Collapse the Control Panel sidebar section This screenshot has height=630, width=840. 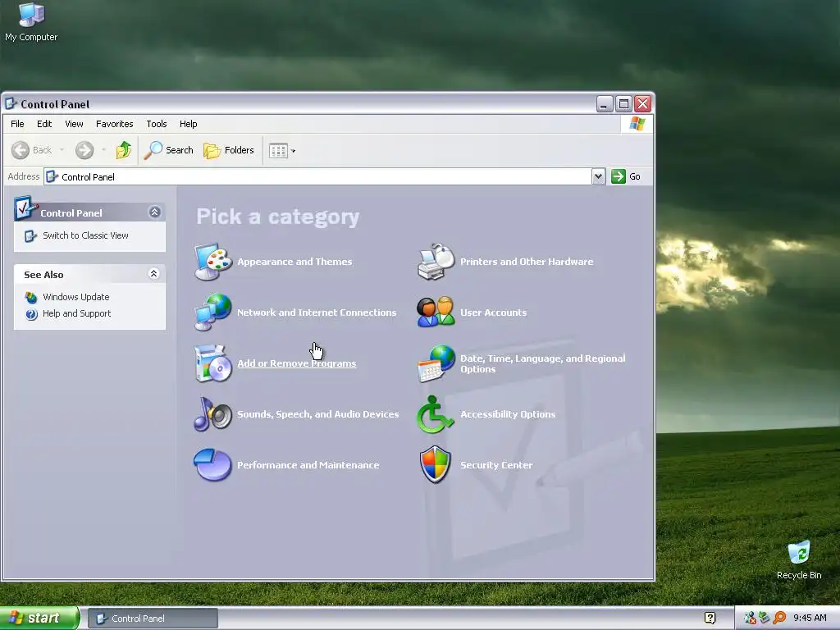tap(154, 212)
